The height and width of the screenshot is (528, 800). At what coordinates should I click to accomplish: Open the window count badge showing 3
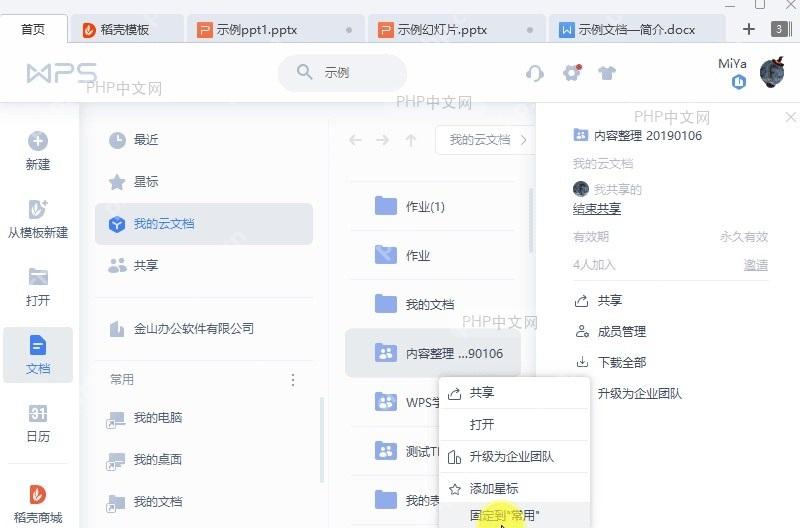[x=779, y=29]
